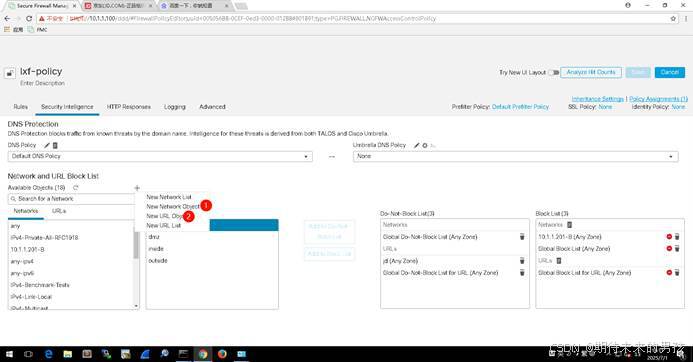
Task: Open the Inheritance Settings link
Action: coord(598,99)
